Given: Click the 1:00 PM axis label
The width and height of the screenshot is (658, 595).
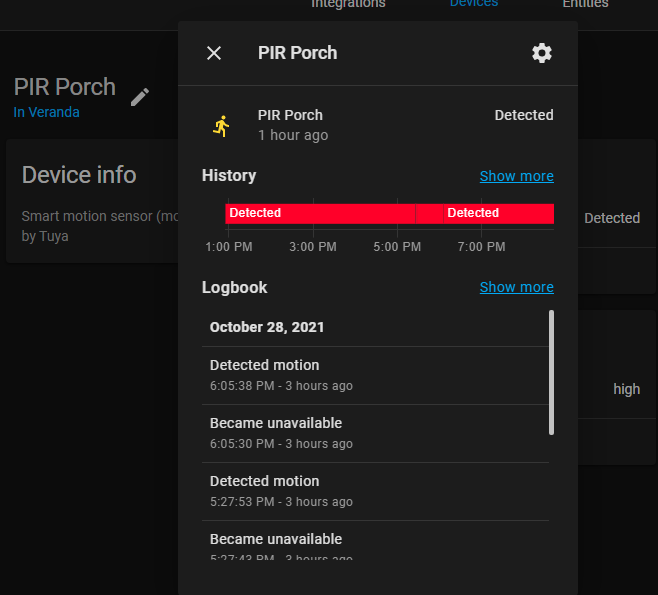Looking at the screenshot, I should (229, 247).
